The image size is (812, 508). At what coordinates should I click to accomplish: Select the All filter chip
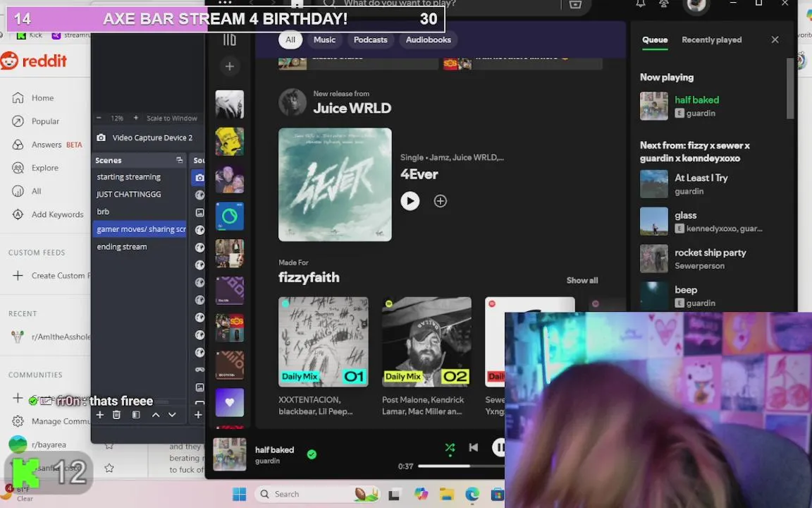coord(290,40)
